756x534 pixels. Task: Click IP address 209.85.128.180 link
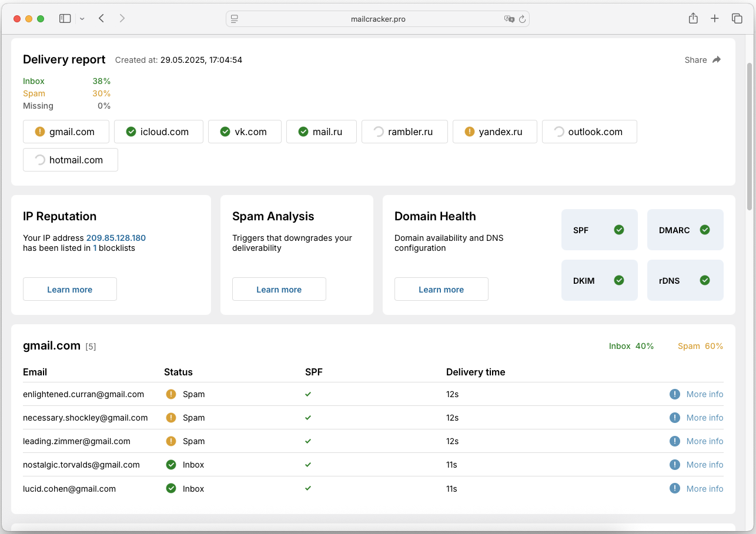[x=116, y=238]
